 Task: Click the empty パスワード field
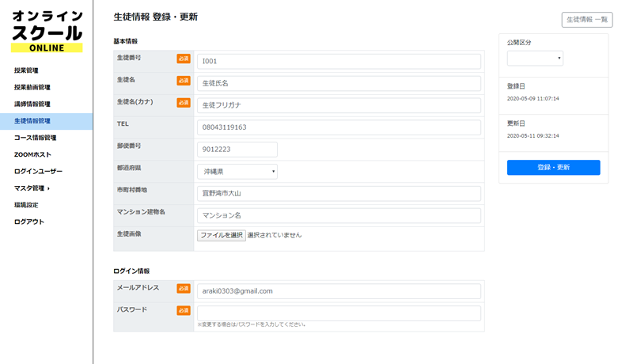[339, 313]
